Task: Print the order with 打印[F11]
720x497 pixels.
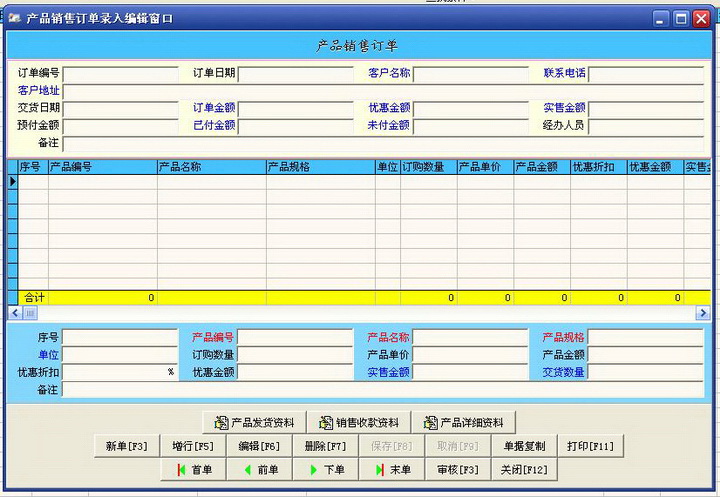Action: click(x=591, y=446)
